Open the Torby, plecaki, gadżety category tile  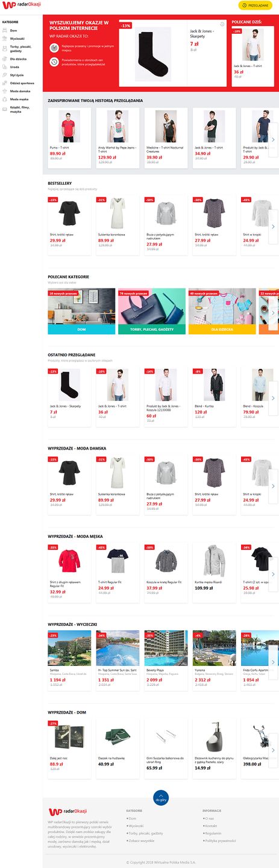[x=152, y=311]
